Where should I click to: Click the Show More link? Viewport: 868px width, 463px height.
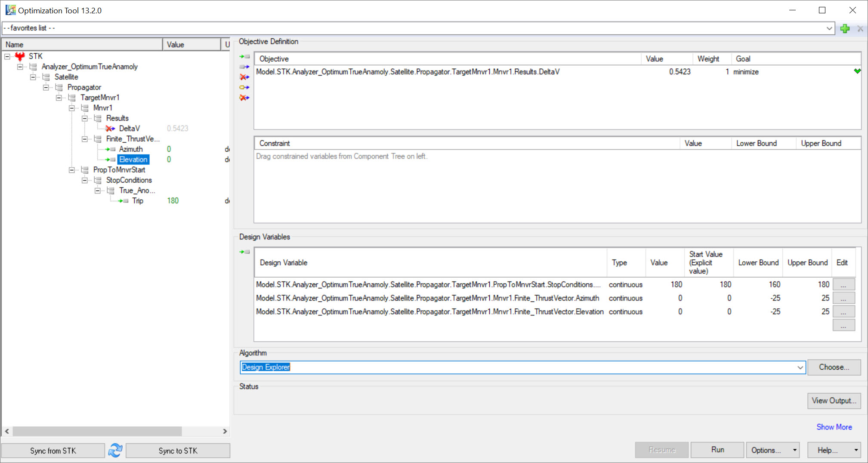[834, 427]
